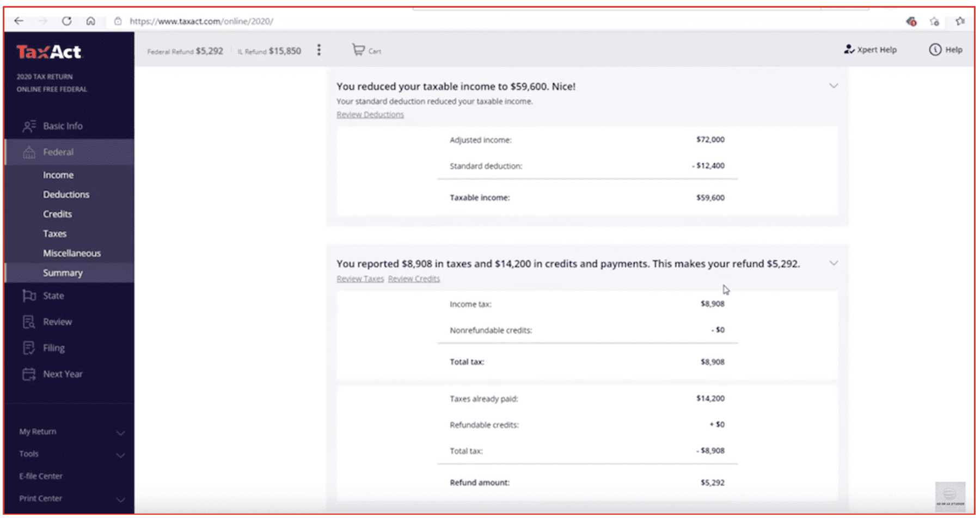Click the Review Taxes link
The image size is (980, 518).
pos(360,279)
